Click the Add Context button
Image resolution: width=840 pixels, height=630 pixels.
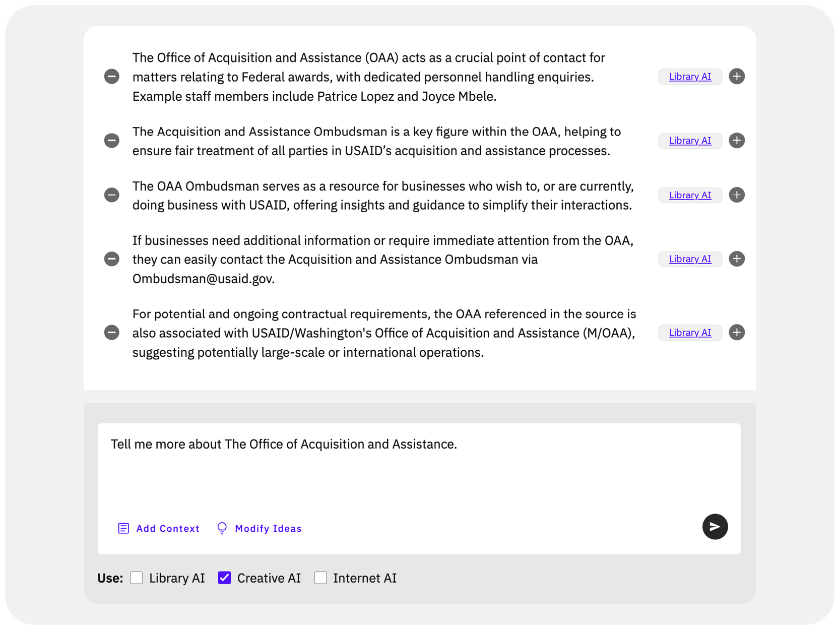159,529
